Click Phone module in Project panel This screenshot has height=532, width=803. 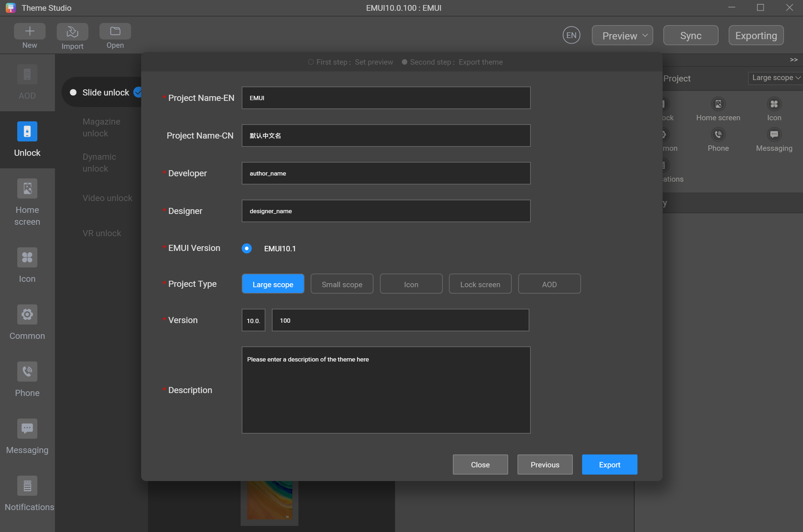tap(718, 135)
